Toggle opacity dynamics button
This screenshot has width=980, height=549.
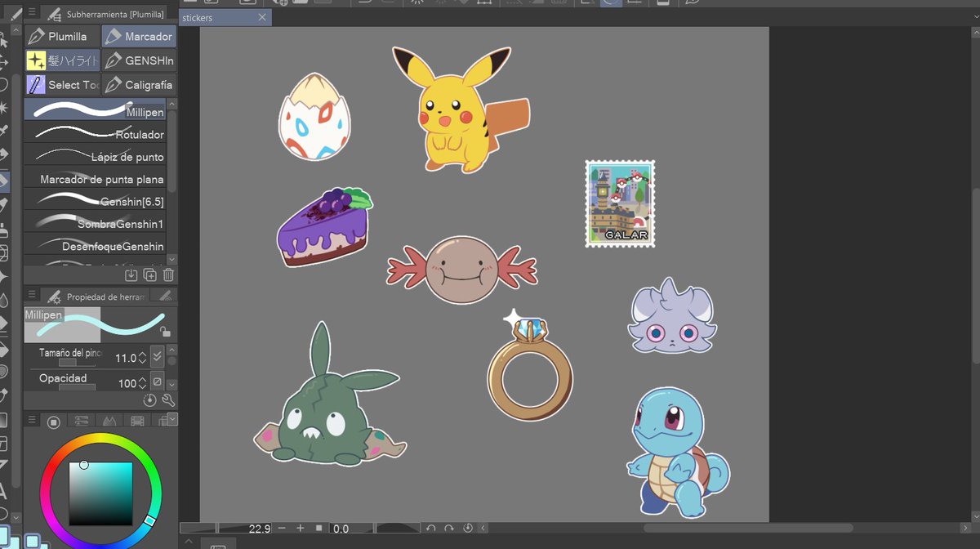tap(158, 382)
